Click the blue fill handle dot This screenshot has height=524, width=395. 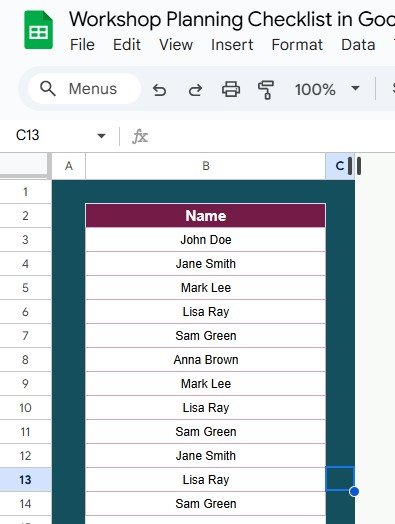click(354, 492)
